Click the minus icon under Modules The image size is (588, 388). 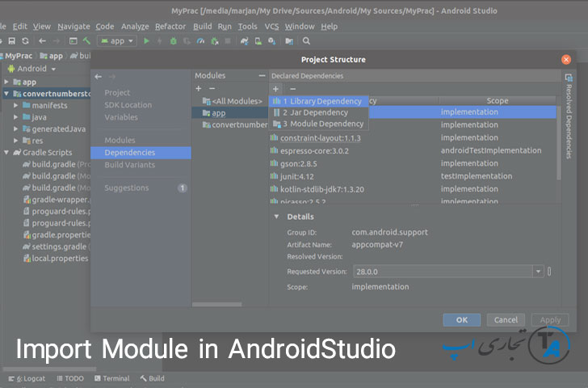click(x=212, y=89)
